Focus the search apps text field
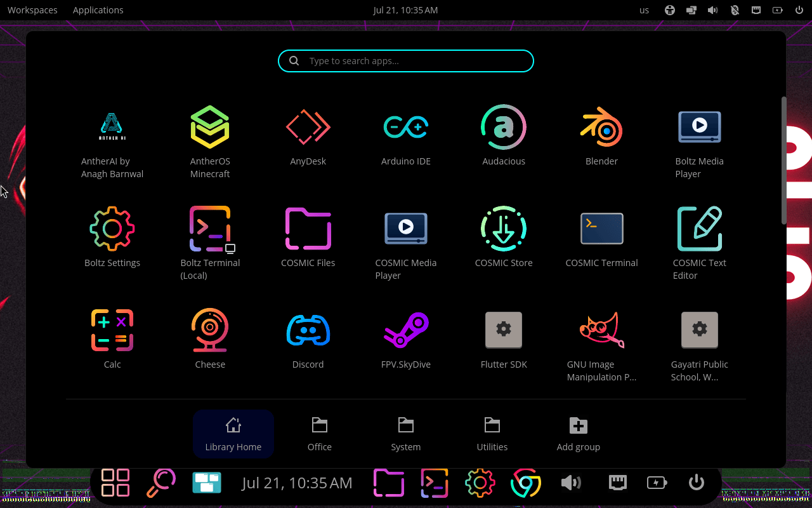 pyautogui.click(x=406, y=61)
